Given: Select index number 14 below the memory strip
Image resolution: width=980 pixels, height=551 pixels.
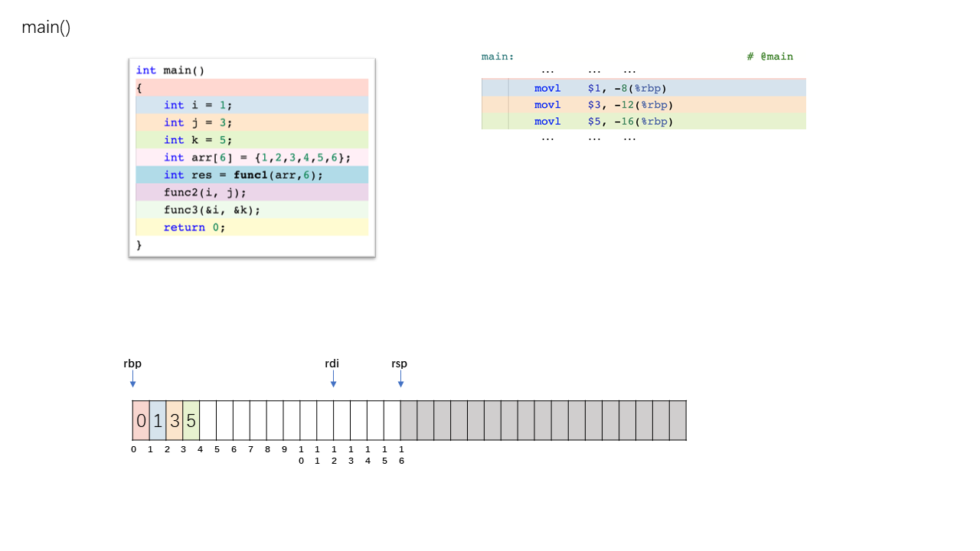Looking at the screenshot, I should pyautogui.click(x=367, y=455).
